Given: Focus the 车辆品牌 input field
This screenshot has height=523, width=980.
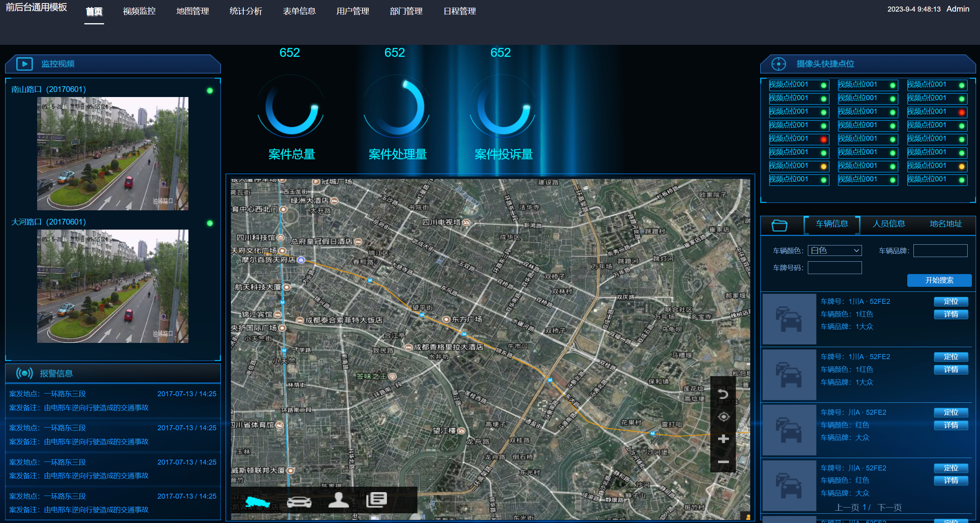Looking at the screenshot, I should 940,250.
